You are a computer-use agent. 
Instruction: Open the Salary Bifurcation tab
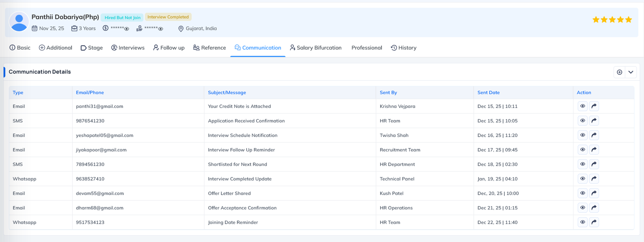pos(316,48)
